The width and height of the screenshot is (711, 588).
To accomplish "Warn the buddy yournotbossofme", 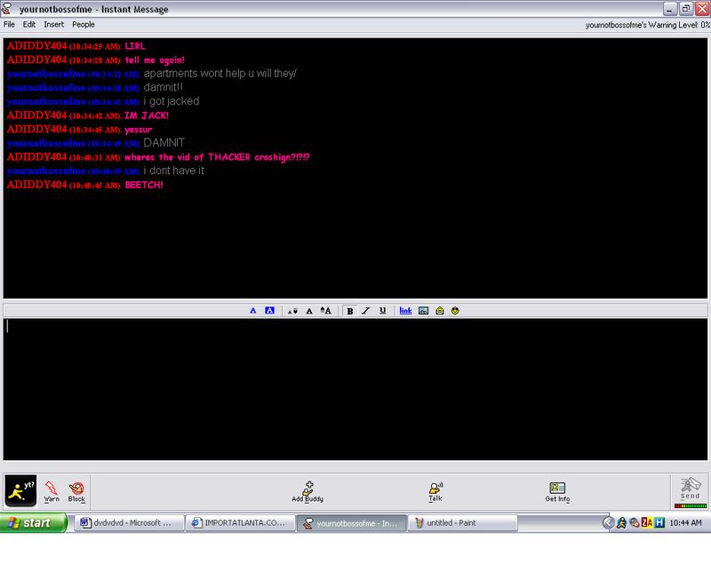I will pyautogui.click(x=52, y=491).
